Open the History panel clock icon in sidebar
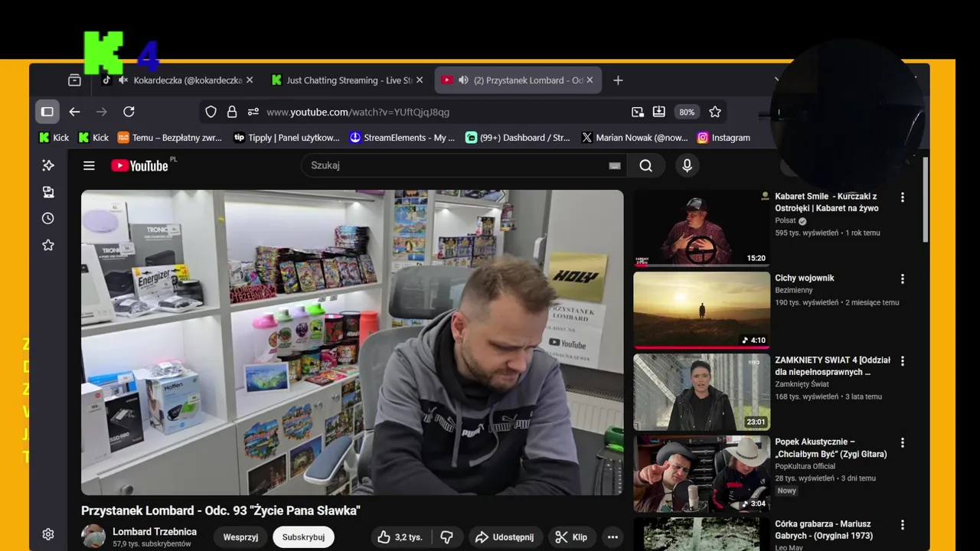Screen dimensions: 980x551 point(48,219)
